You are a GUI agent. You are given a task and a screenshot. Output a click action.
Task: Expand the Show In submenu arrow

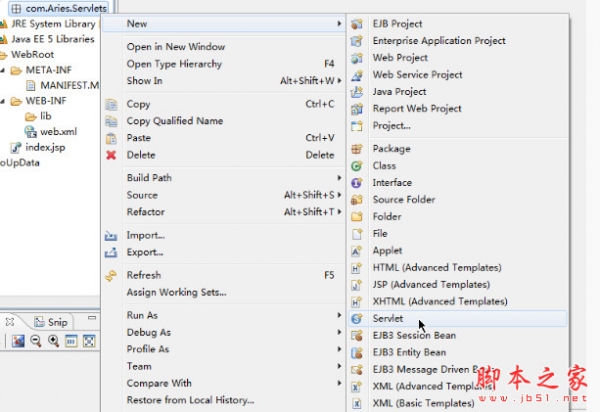click(339, 81)
